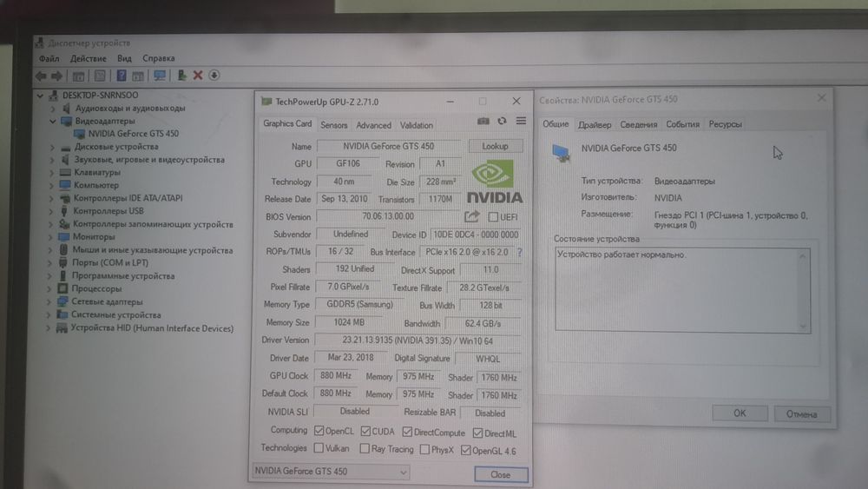Open the Вид menu
868x489 pixels.
pyautogui.click(x=124, y=59)
